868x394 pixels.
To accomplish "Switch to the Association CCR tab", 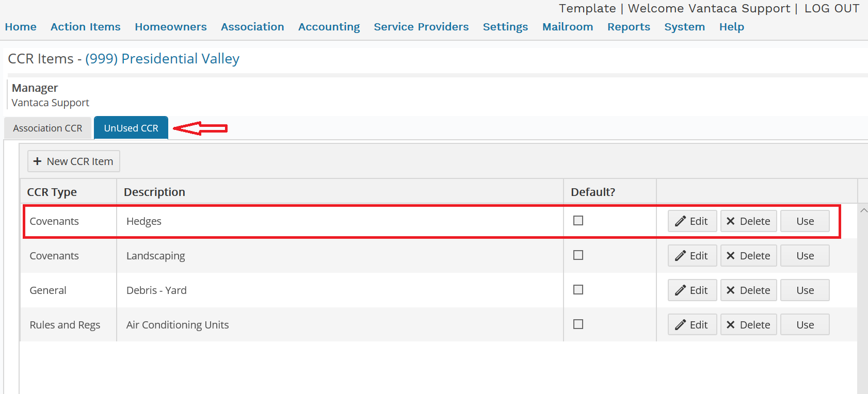I will pyautogui.click(x=47, y=128).
